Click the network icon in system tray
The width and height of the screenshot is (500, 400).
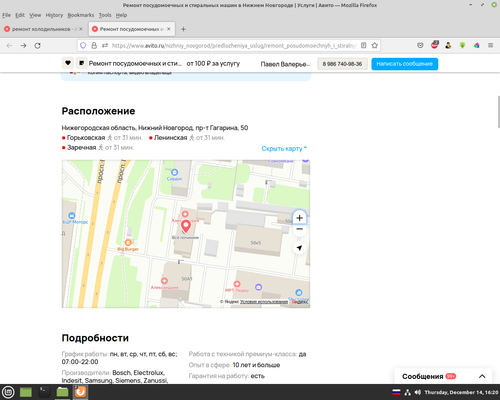tap(407, 392)
